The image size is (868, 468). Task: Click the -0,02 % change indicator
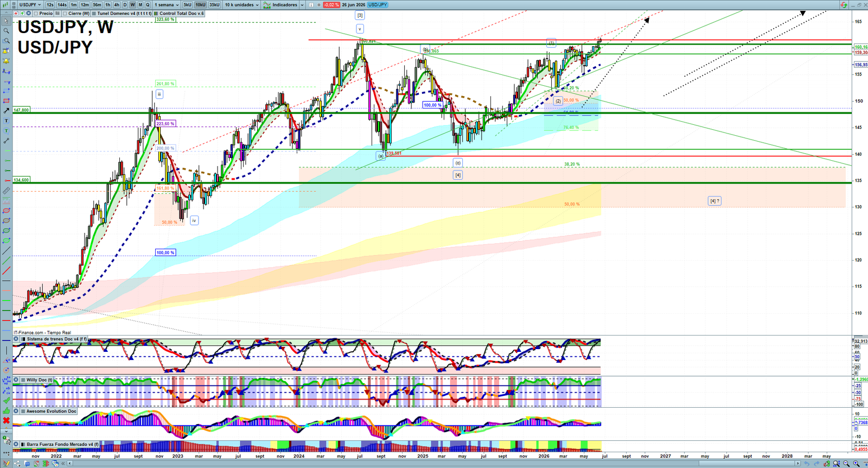[331, 5]
